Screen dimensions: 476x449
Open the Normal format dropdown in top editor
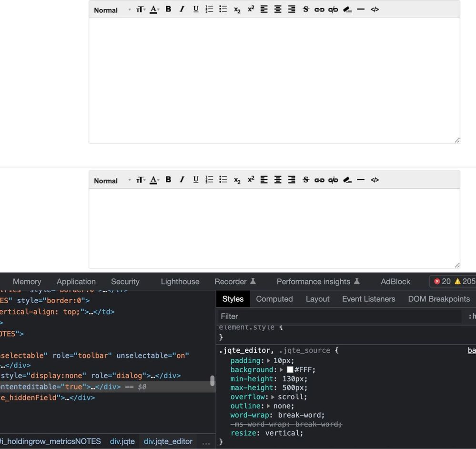pyautogui.click(x=112, y=10)
